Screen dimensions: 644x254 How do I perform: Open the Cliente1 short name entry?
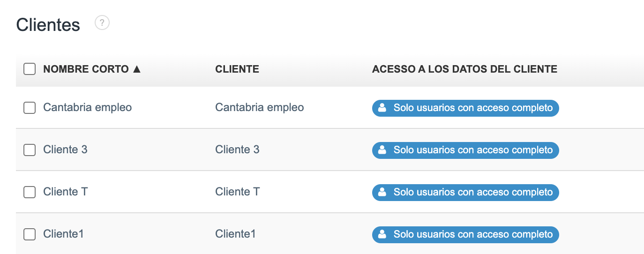coord(63,234)
